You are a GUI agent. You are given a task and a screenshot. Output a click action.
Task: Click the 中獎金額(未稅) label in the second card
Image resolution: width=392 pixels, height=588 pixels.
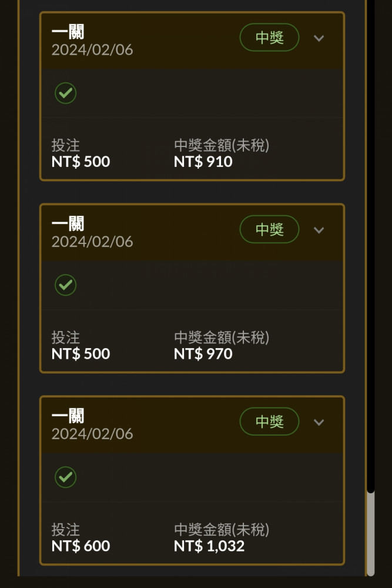pos(222,338)
